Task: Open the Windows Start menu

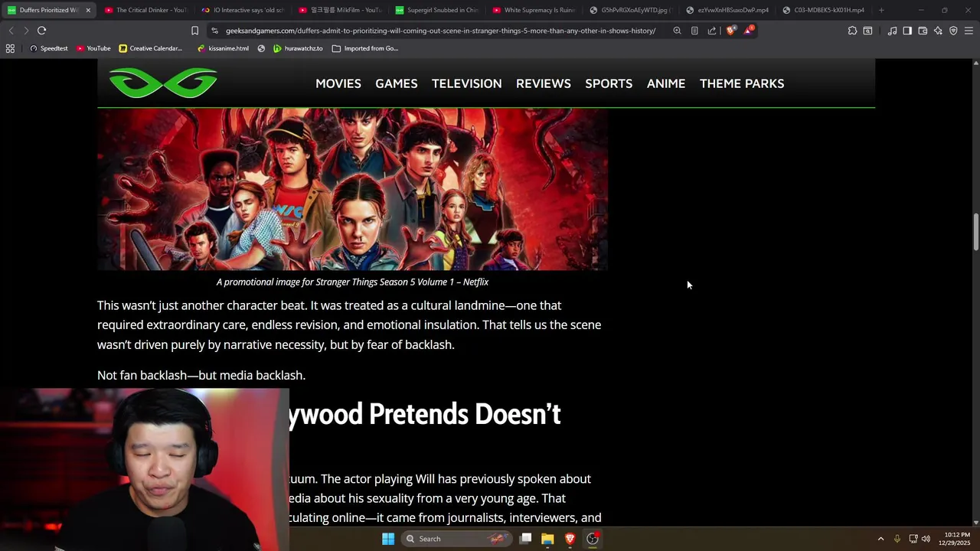Action: (388, 539)
